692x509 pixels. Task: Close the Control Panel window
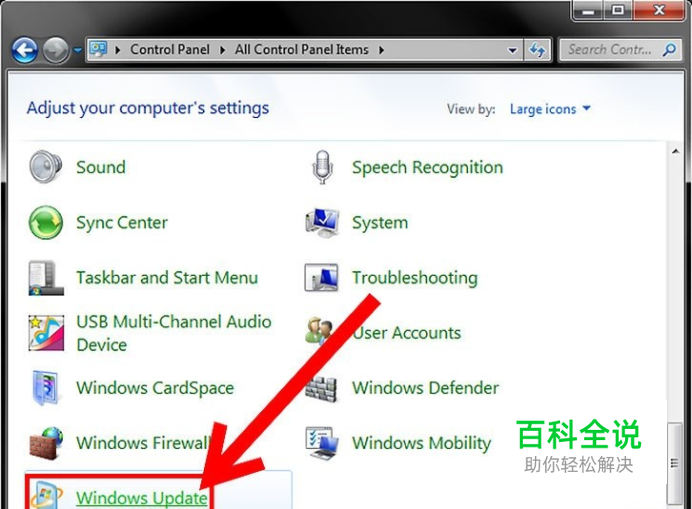tap(659, 10)
